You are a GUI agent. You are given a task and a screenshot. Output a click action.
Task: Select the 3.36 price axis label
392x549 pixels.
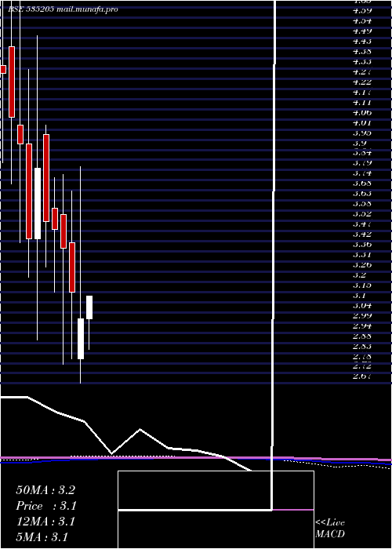(x=362, y=244)
